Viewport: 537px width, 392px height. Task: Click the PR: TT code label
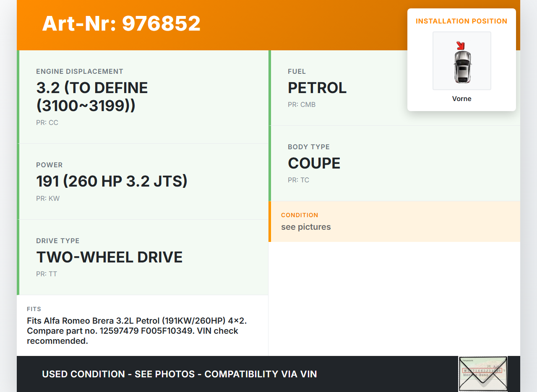47,274
